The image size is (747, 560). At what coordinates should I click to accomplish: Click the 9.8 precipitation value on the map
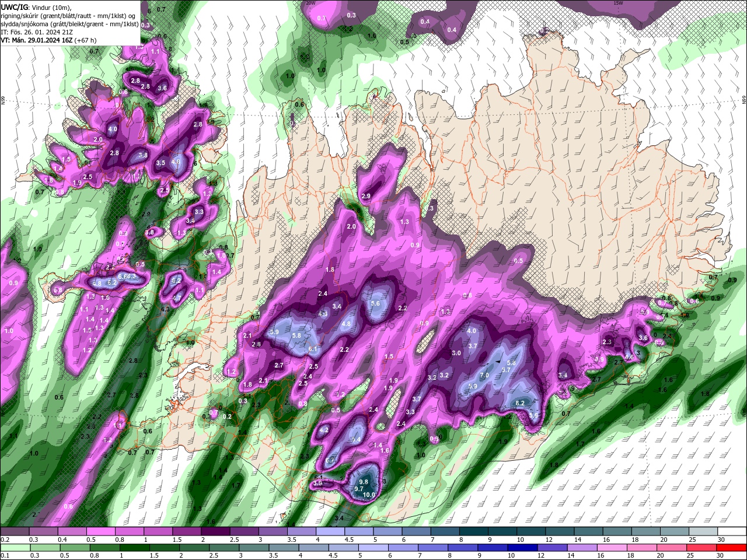364,482
